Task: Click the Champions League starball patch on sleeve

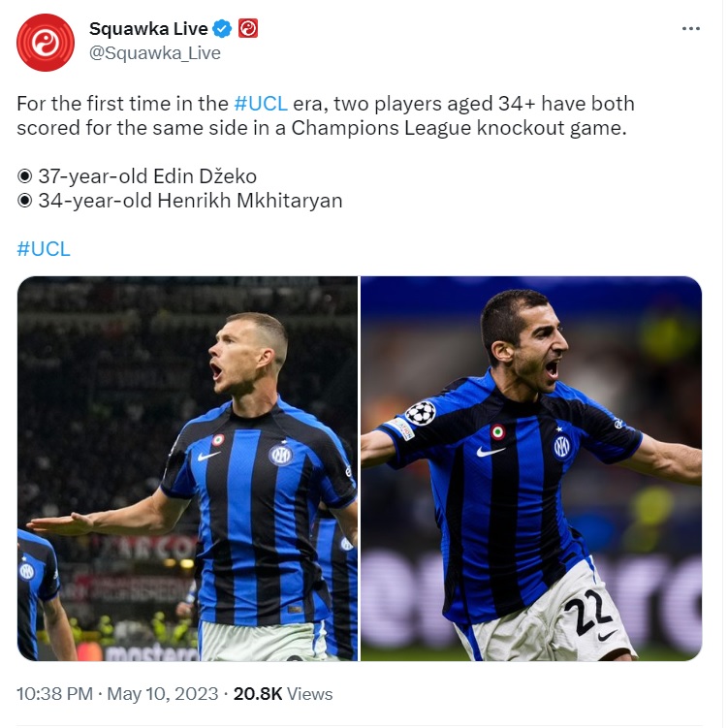Action: [x=420, y=413]
